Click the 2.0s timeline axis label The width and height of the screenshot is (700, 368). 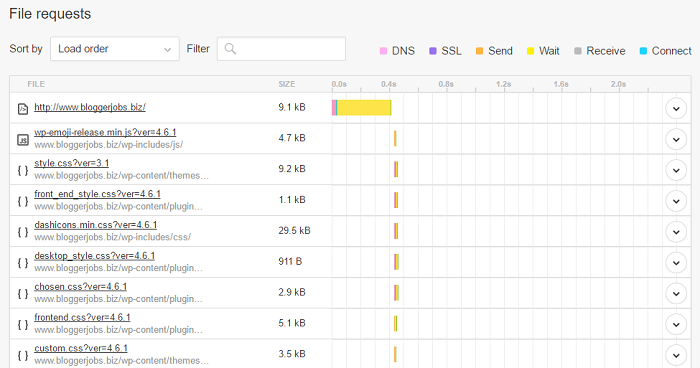tap(618, 84)
